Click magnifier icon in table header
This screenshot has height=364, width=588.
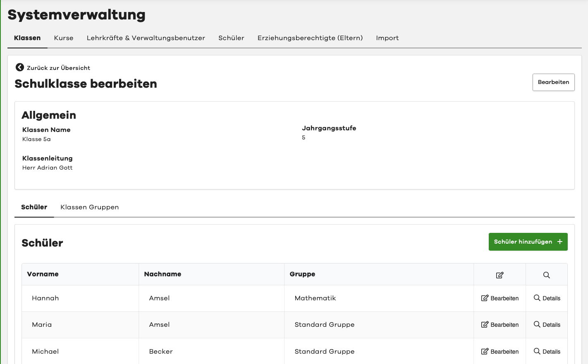[546, 275]
